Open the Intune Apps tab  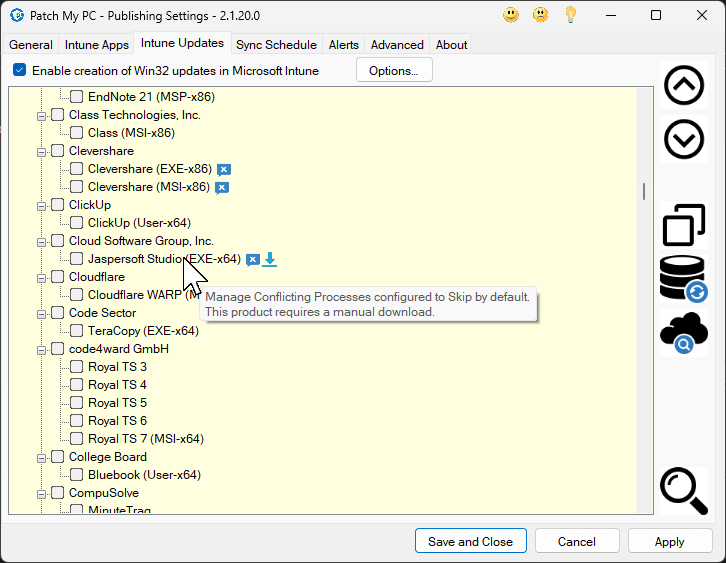96,44
